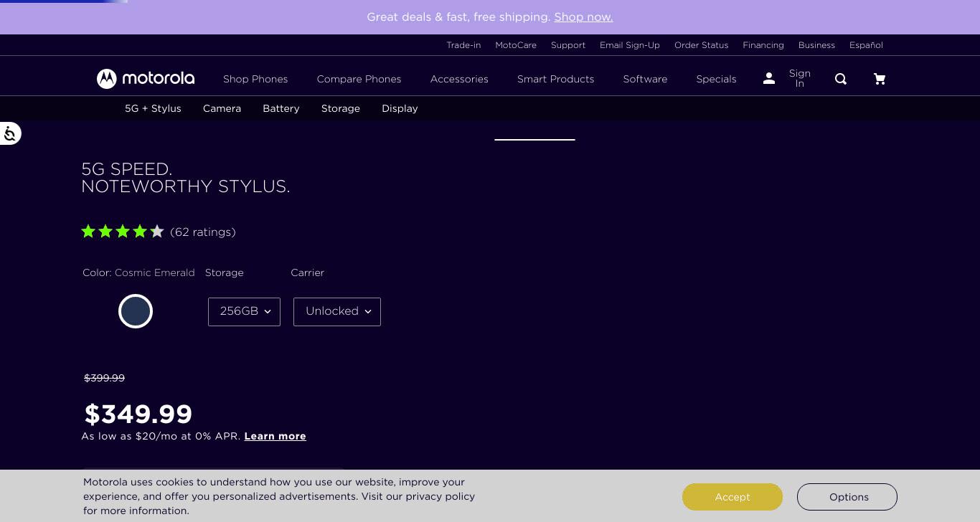The height and width of the screenshot is (522, 980).
Task: Select the Cosmic Emerald color swatch
Action: click(x=136, y=311)
